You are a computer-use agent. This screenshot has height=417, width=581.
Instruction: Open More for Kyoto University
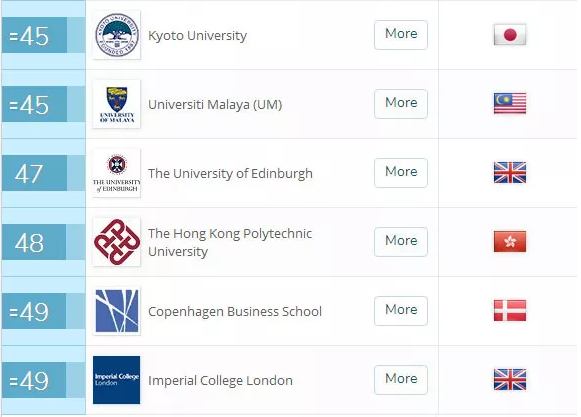401,35
